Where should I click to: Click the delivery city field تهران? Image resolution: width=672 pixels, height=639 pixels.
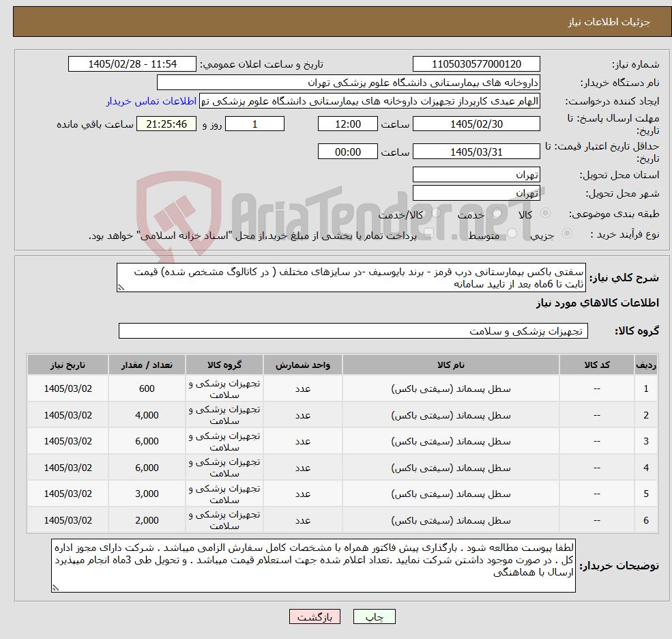(476, 193)
